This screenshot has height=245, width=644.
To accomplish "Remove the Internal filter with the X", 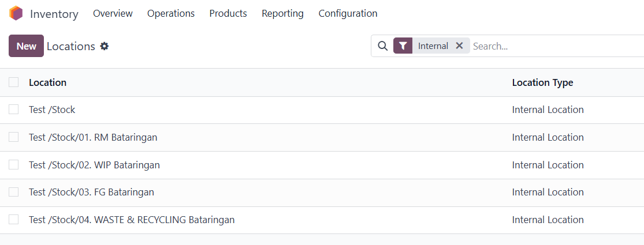I will click(460, 46).
